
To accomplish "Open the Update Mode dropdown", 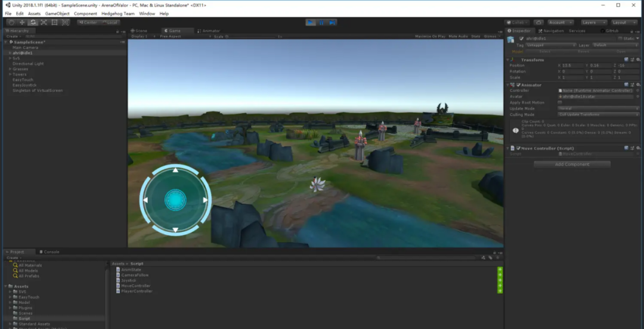I will 599,108.
